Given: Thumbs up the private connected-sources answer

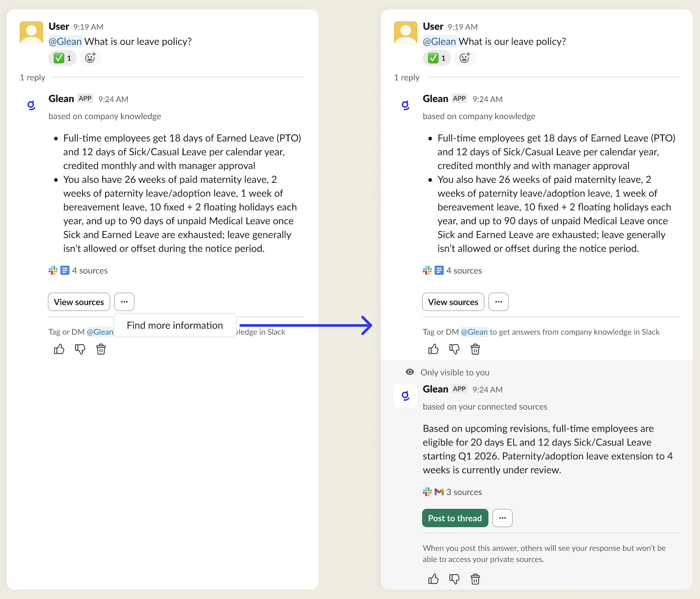Looking at the screenshot, I should point(433,579).
